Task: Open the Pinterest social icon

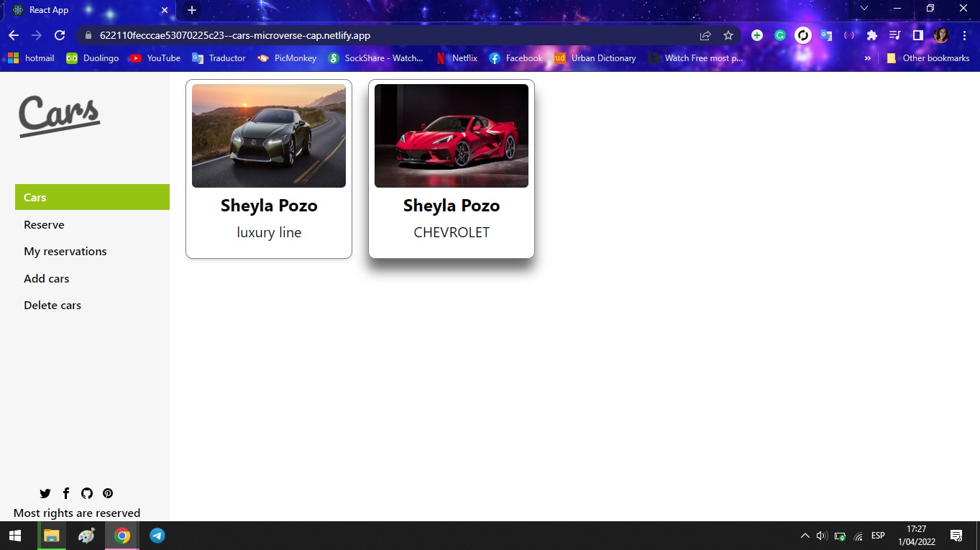Action: pos(108,493)
